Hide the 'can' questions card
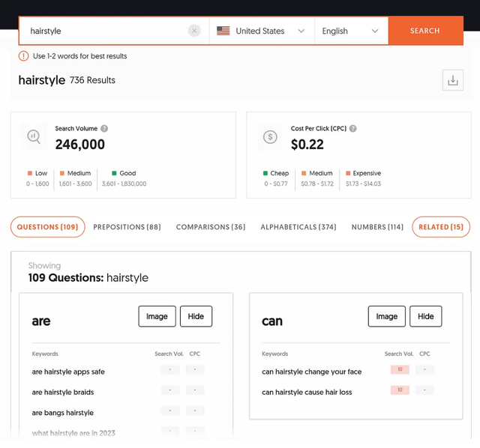The image size is (480, 448). [x=425, y=316]
